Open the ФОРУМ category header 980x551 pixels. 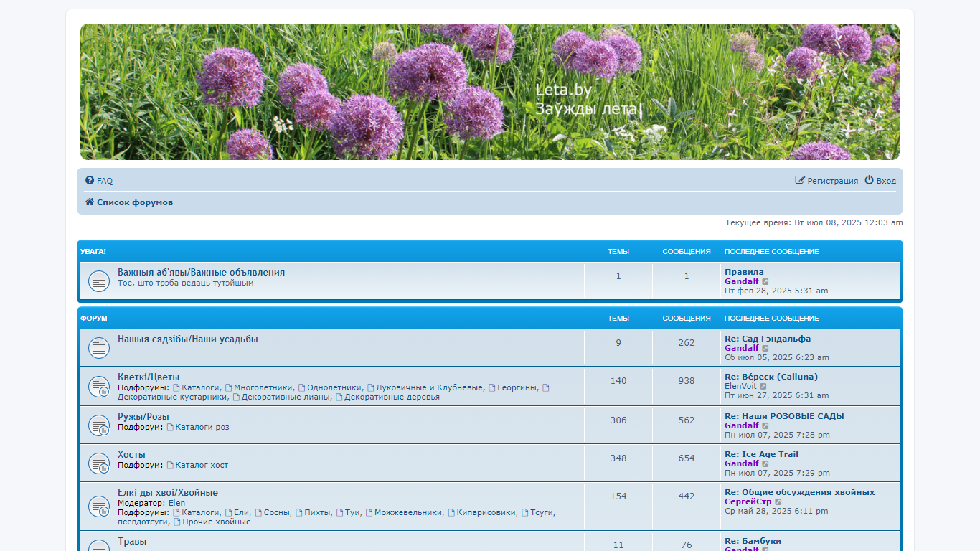pyautogui.click(x=94, y=319)
